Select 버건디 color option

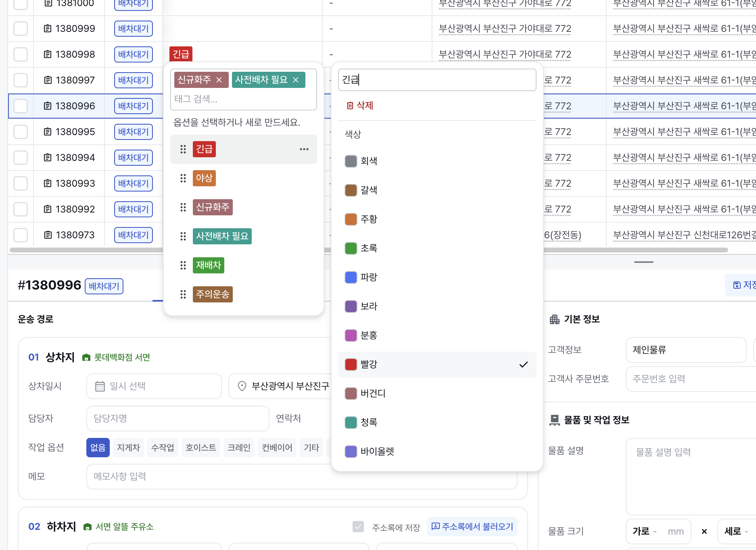(x=437, y=394)
